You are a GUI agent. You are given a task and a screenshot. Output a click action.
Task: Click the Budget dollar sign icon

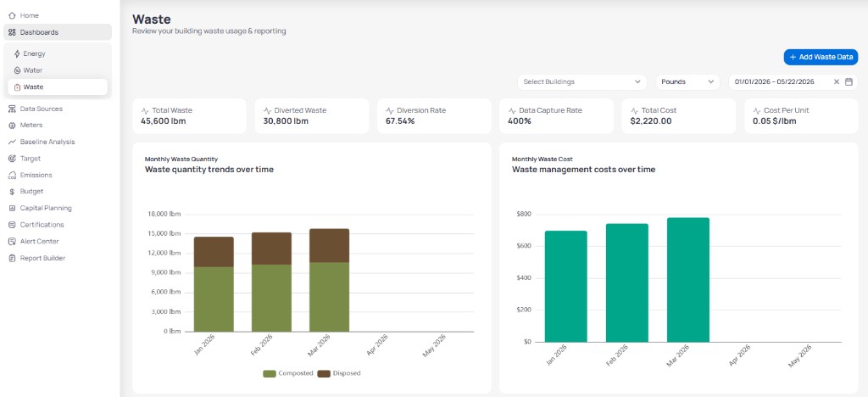12,192
